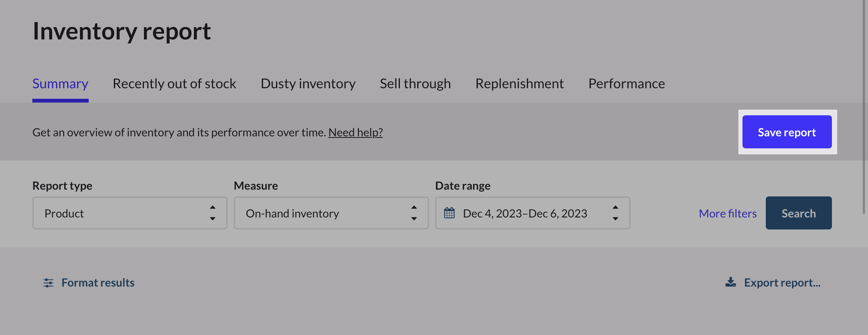Click the Export report download icon
The image size is (868, 335).
pyautogui.click(x=730, y=282)
